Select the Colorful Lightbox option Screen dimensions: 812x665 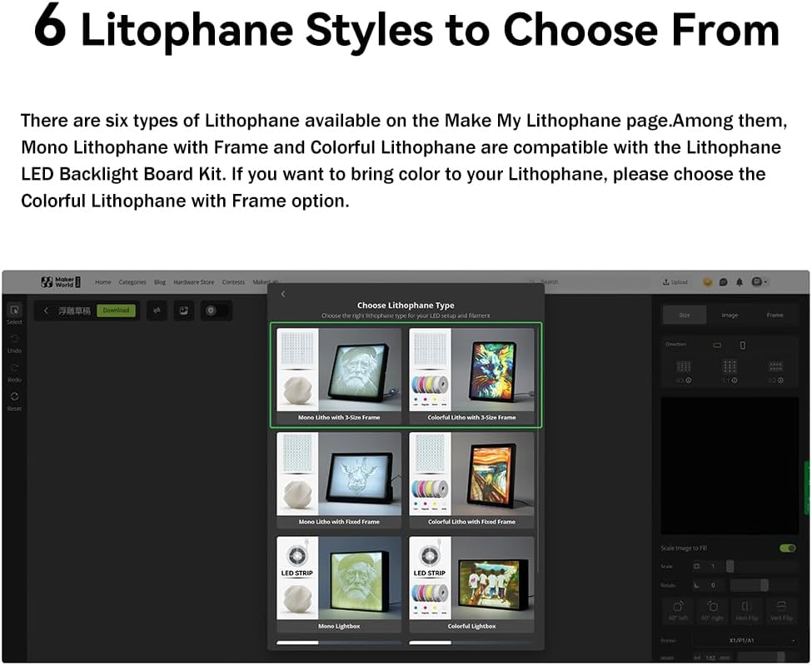[471, 584]
